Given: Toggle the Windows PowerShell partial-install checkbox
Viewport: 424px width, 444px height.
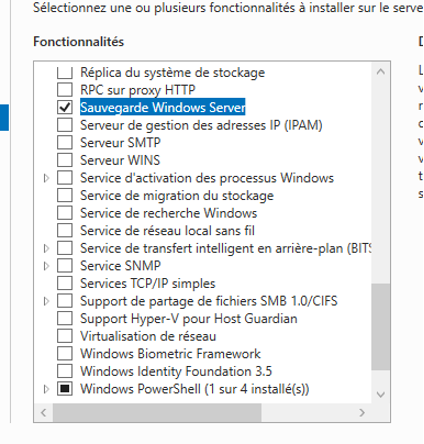Looking at the screenshot, I should tap(65, 389).
